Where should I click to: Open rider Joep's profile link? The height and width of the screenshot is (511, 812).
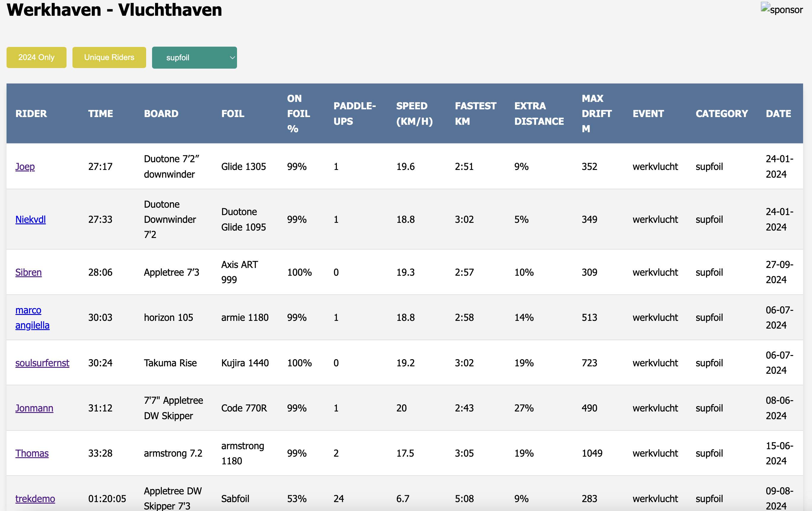(x=25, y=166)
